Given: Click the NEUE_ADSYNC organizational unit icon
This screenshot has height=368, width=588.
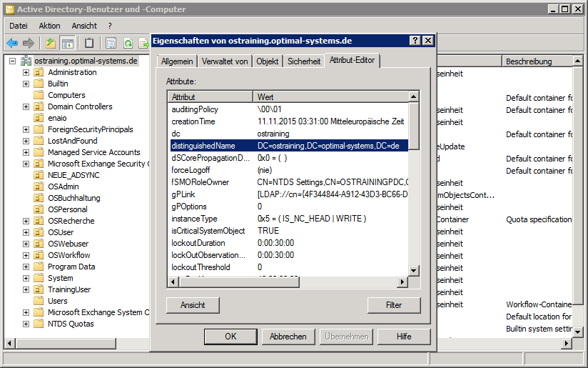Looking at the screenshot, I should click(39, 175).
